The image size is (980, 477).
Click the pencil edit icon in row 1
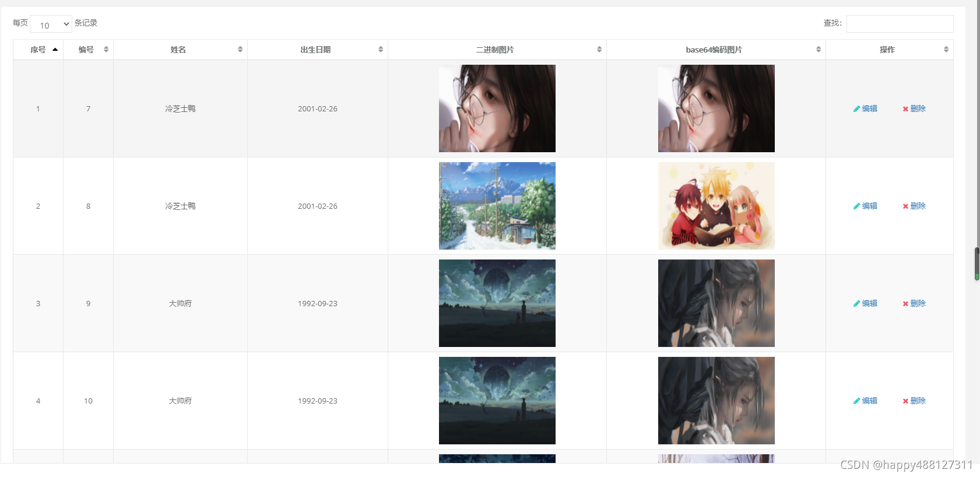[856, 109]
